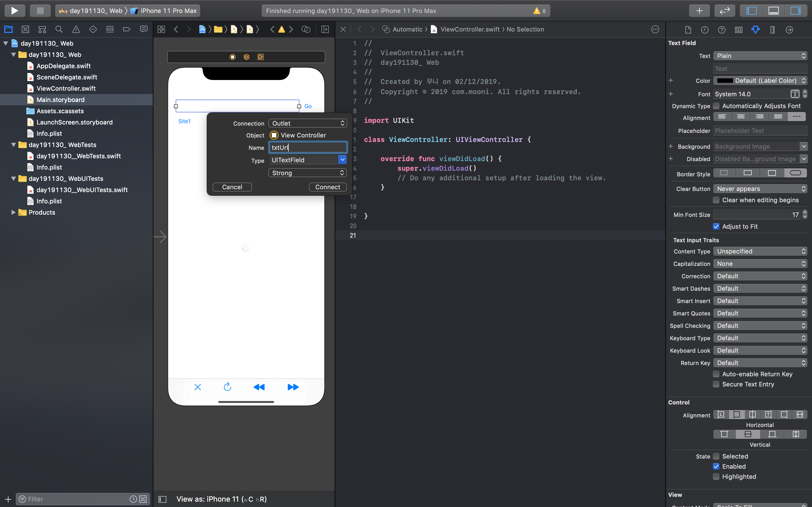Select ViewController.swift in project navigator

point(66,88)
